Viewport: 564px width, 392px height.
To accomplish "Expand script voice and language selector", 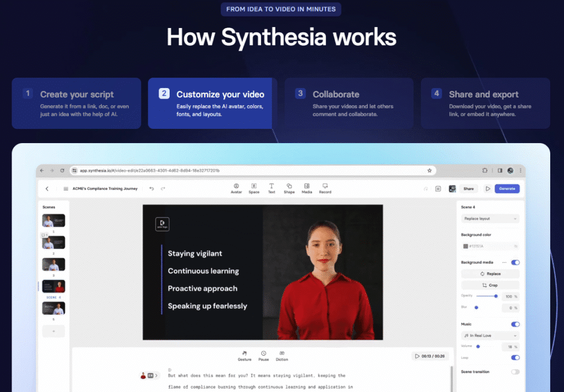I will tap(149, 375).
